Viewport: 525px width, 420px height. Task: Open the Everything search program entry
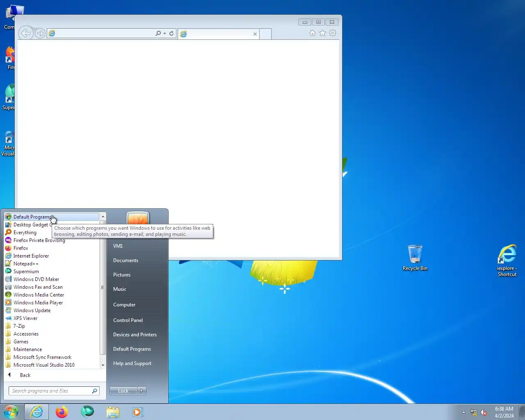(x=51, y=233)
